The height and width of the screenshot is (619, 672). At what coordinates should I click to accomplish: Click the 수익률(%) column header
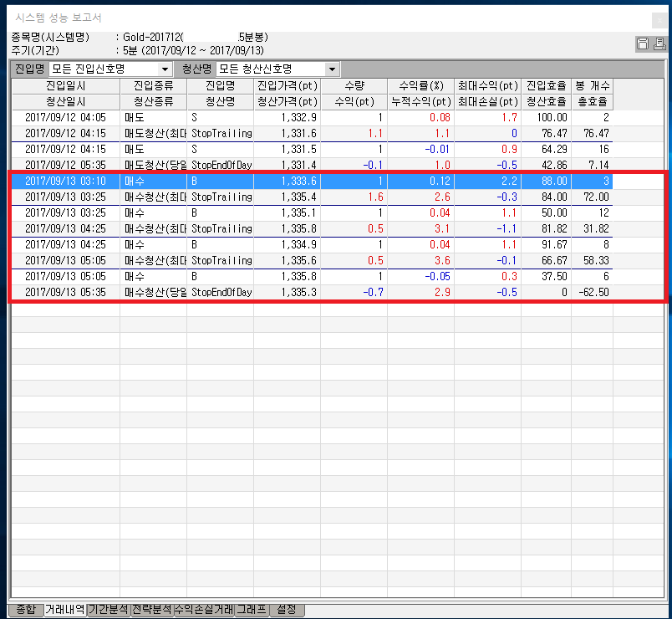pos(420,86)
